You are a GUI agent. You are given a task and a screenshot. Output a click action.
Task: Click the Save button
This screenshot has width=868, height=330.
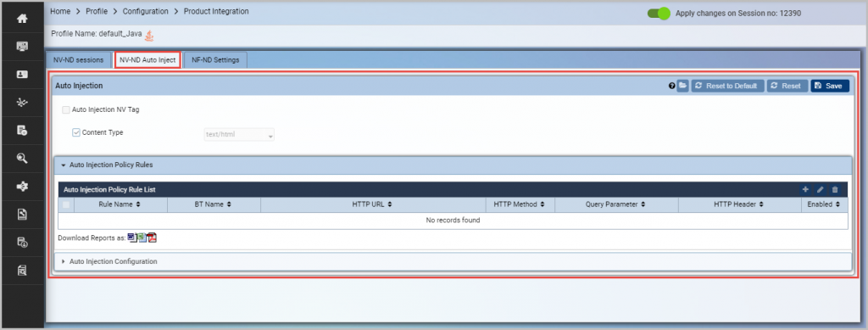[x=829, y=86]
